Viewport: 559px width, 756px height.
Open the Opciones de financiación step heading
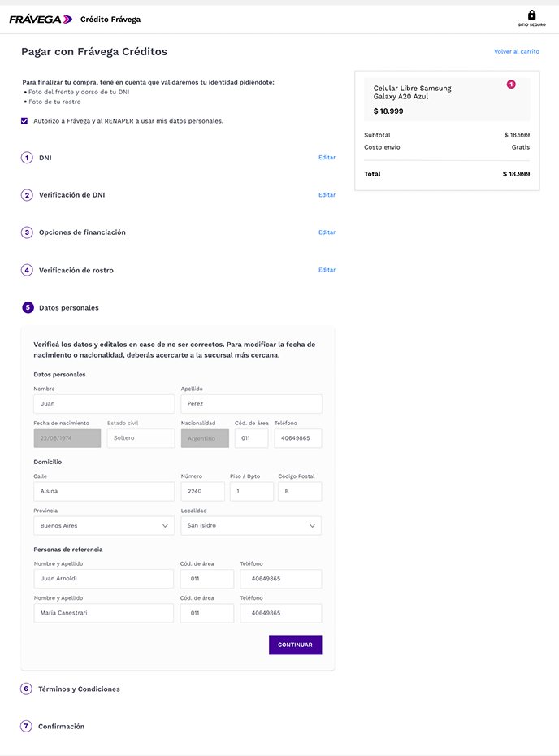(82, 232)
